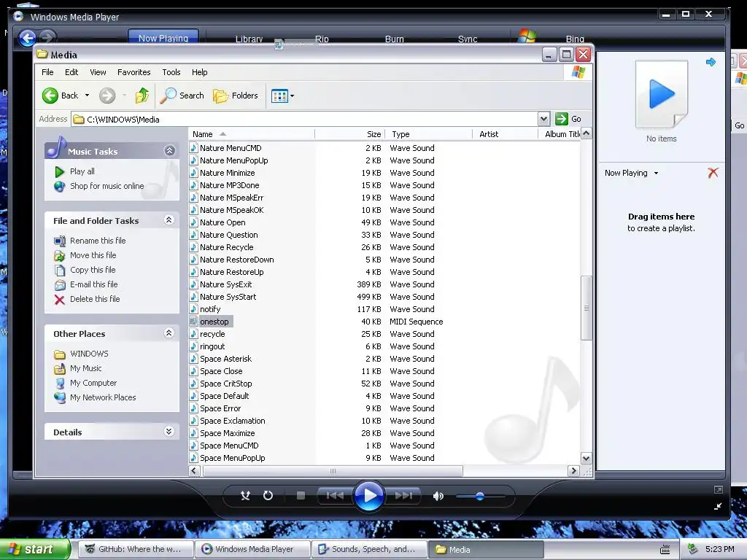Click the green Back button in Explorer

(60, 96)
